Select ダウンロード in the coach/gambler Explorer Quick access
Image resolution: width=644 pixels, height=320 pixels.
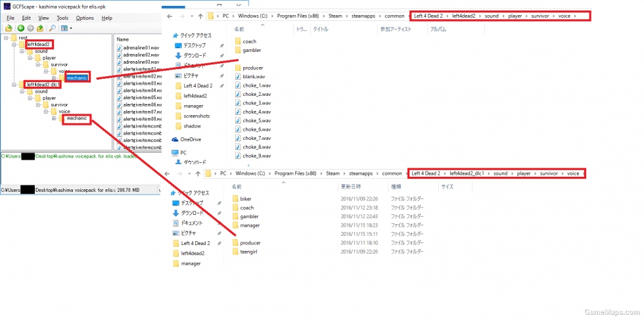[195, 55]
